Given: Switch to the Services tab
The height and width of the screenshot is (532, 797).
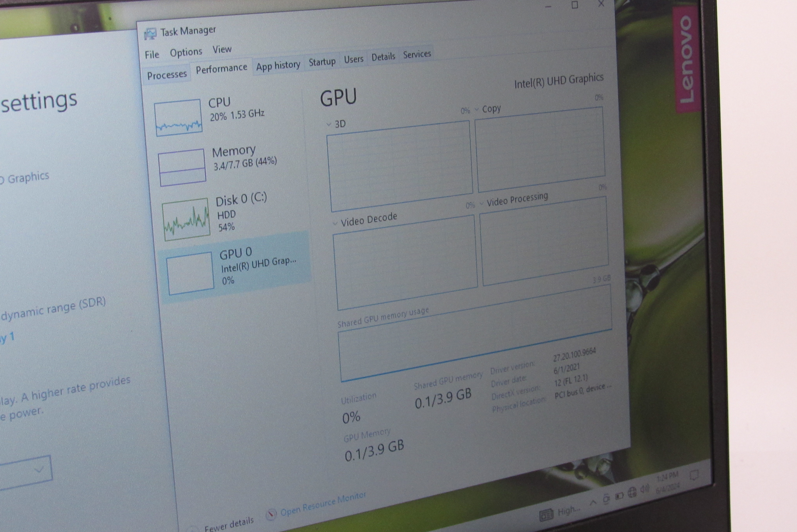Looking at the screenshot, I should pyautogui.click(x=417, y=54).
